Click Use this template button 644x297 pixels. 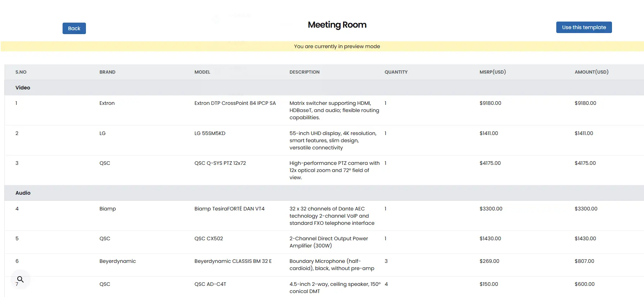(x=584, y=27)
